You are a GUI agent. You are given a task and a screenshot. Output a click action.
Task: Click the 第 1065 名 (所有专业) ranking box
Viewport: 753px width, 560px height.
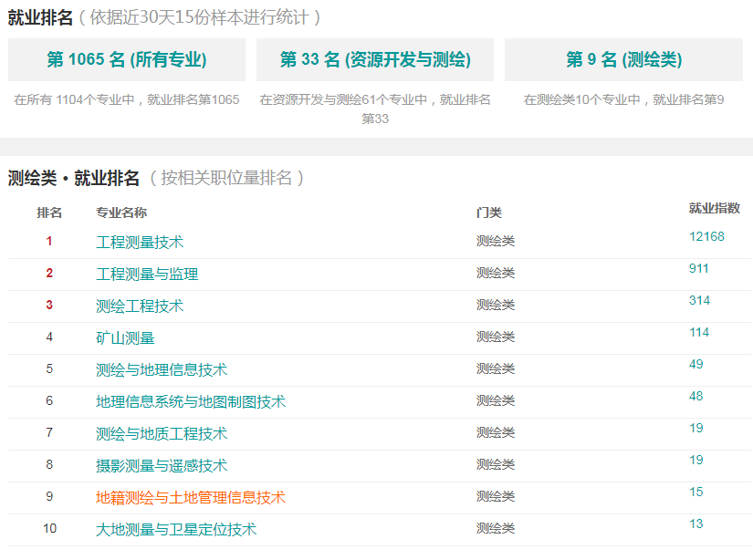coord(127,59)
